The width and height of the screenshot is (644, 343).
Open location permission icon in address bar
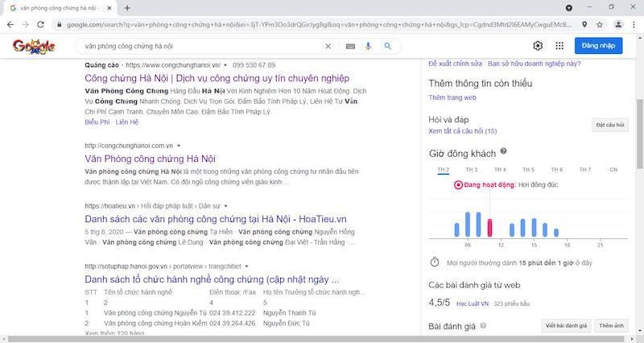coord(584,25)
